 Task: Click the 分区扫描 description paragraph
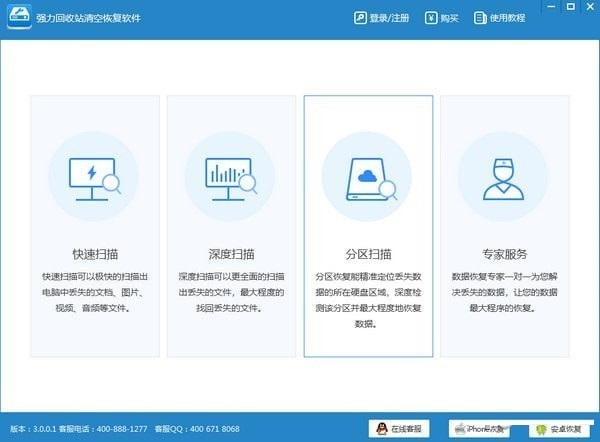[x=368, y=300]
